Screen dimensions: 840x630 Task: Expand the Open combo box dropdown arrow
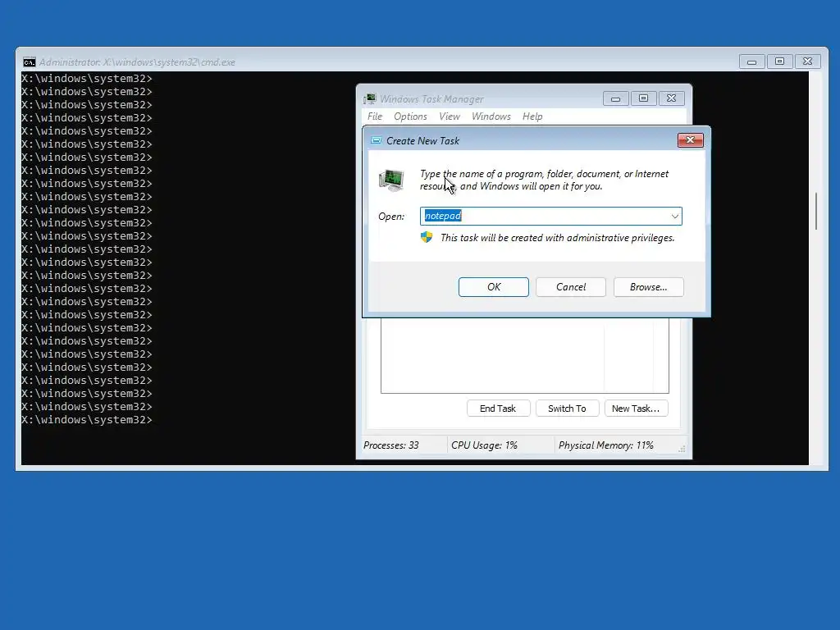click(x=674, y=217)
